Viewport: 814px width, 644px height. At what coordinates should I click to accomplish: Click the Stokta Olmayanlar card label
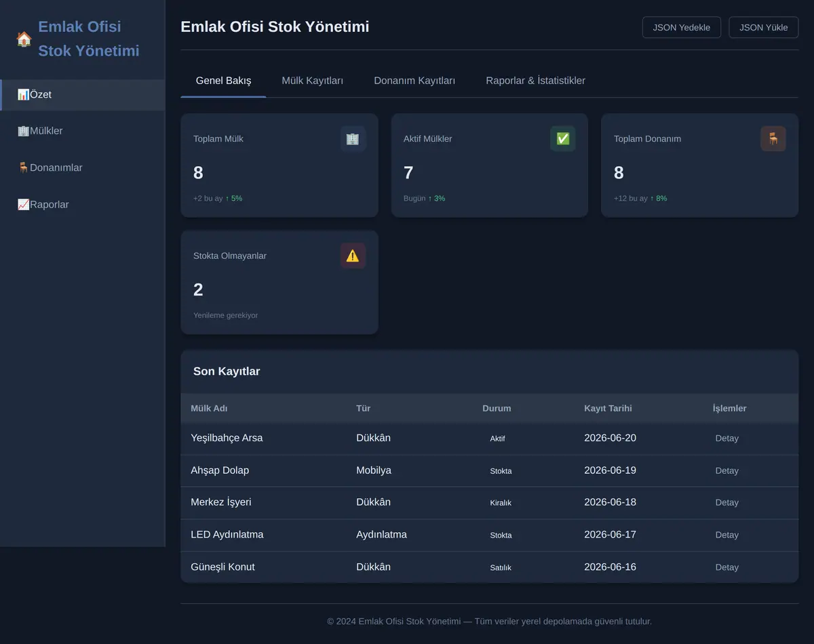tap(230, 256)
